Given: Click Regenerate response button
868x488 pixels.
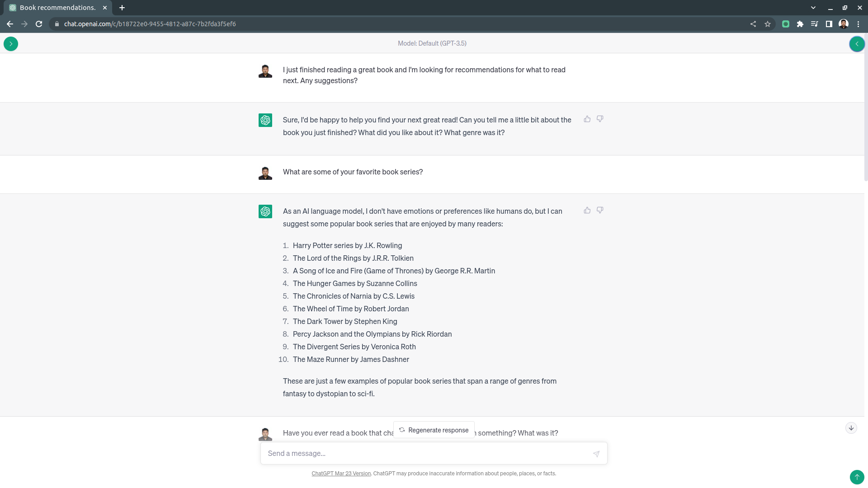Looking at the screenshot, I should click(434, 430).
